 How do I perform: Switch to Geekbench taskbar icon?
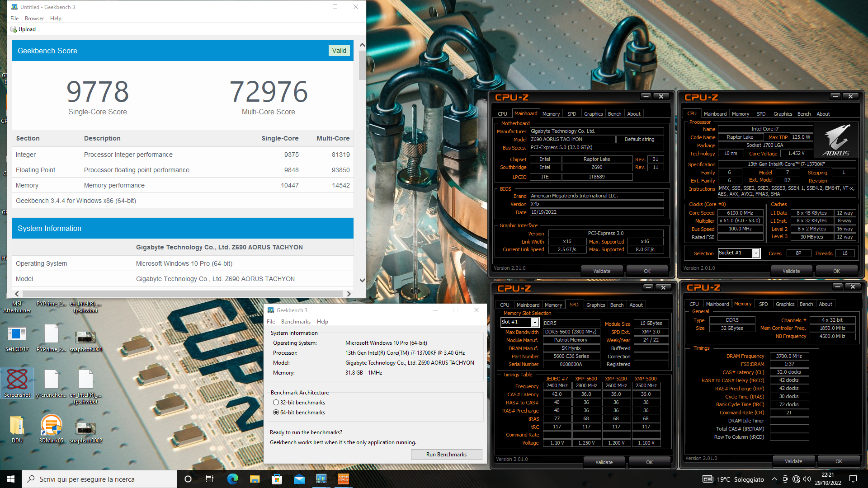[321, 479]
